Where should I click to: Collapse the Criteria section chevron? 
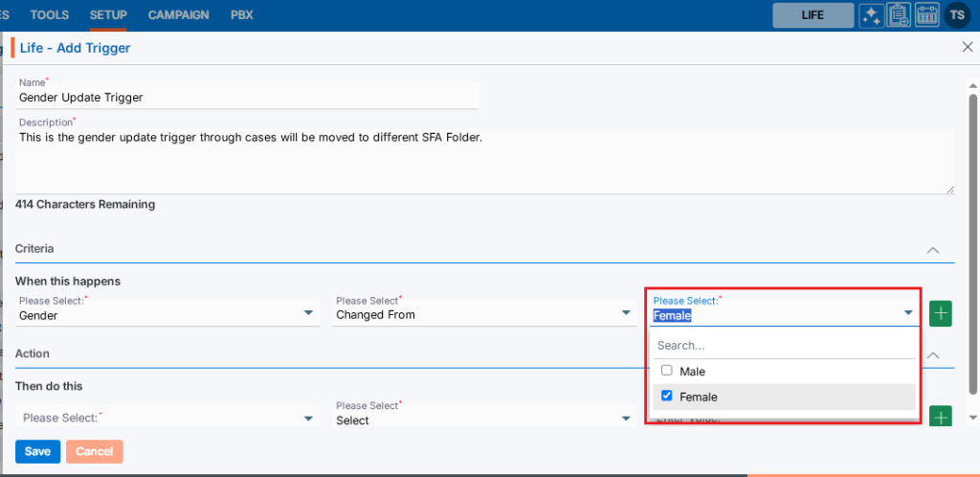tap(934, 249)
